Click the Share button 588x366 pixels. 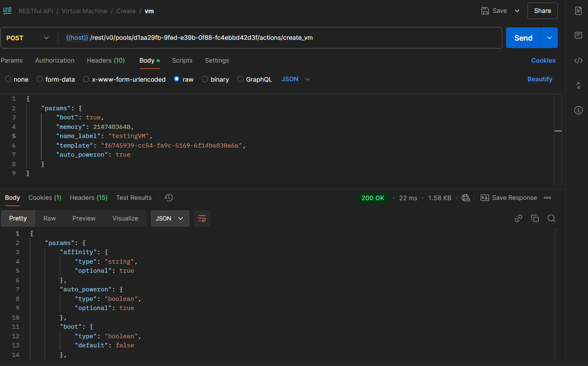542,11
